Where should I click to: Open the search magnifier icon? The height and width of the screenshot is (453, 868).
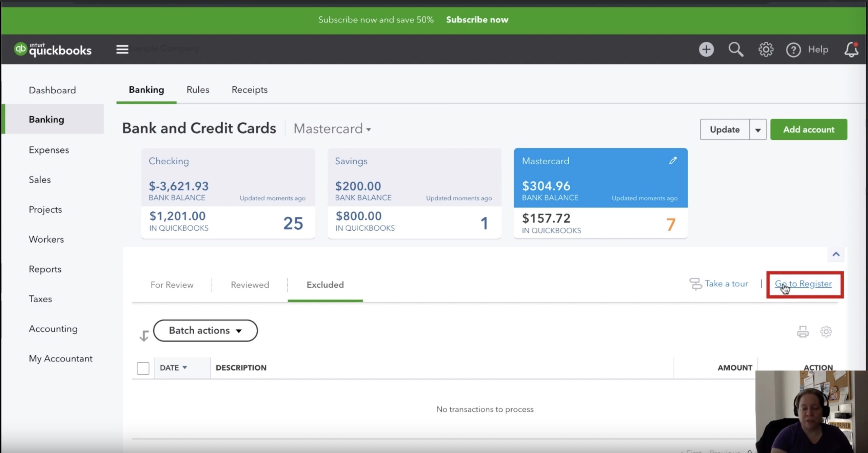(736, 49)
